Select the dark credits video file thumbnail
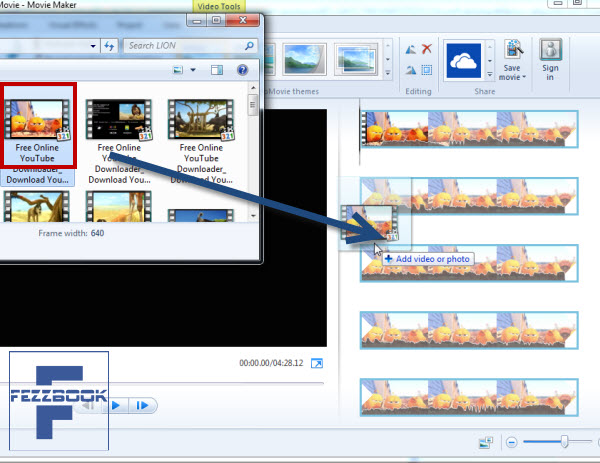 tap(119, 119)
